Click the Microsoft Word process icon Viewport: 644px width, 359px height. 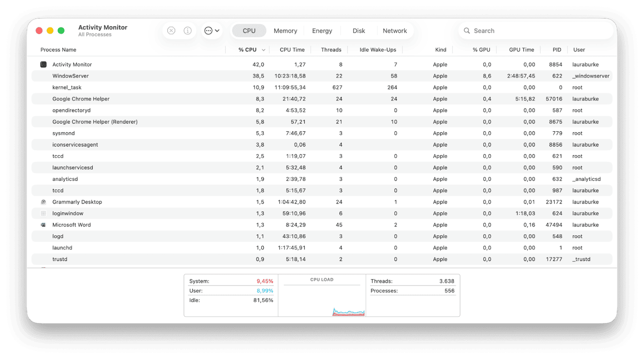tap(43, 224)
